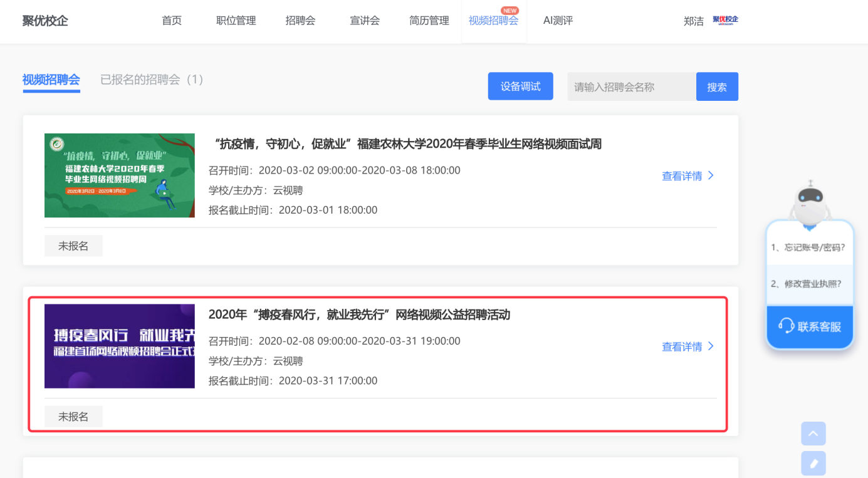Click the 联系客服 headset button
868x478 pixels.
[x=810, y=326]
